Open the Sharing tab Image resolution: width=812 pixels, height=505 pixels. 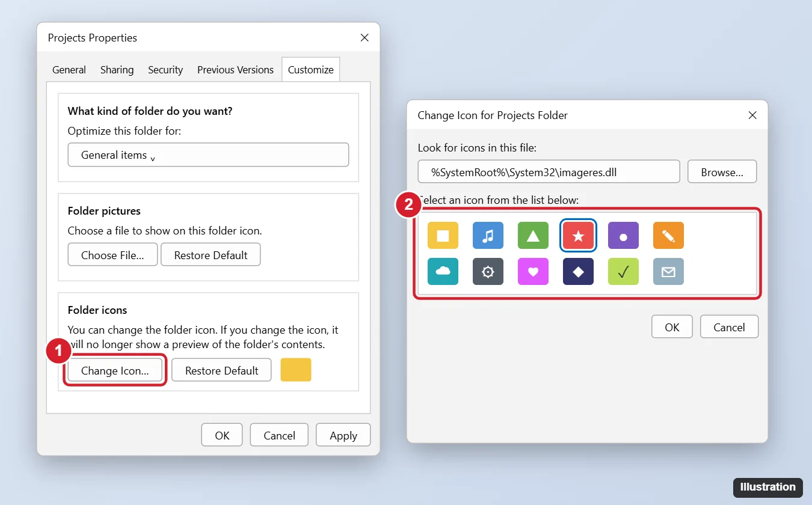[x=117, y=70]
